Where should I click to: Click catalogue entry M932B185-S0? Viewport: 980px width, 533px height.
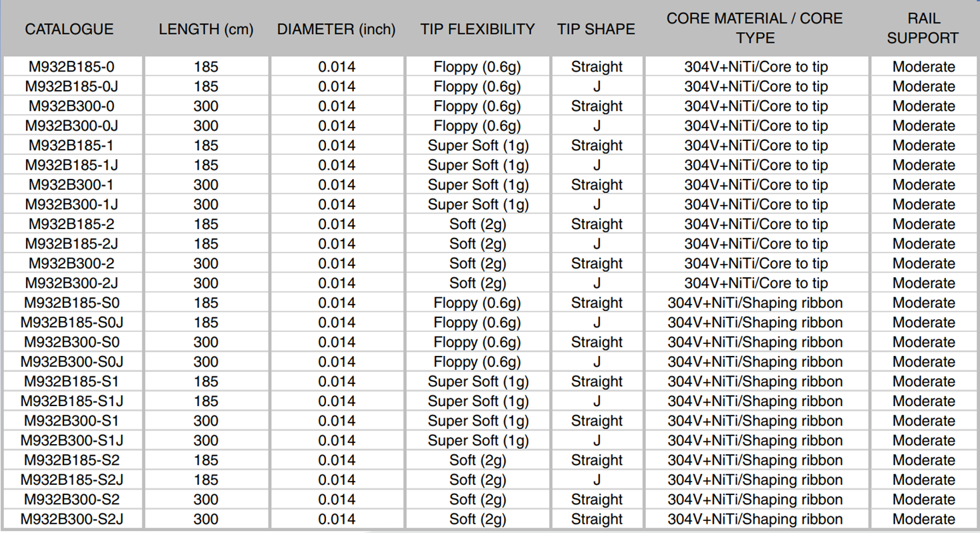click(x=72, y=303)
